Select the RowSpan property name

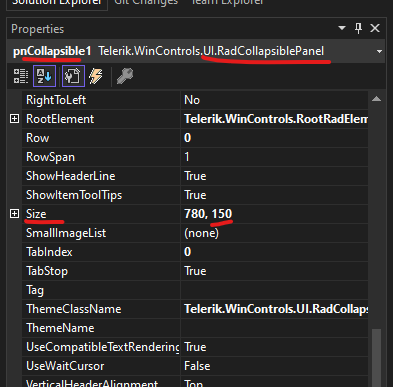coord(50,157)
